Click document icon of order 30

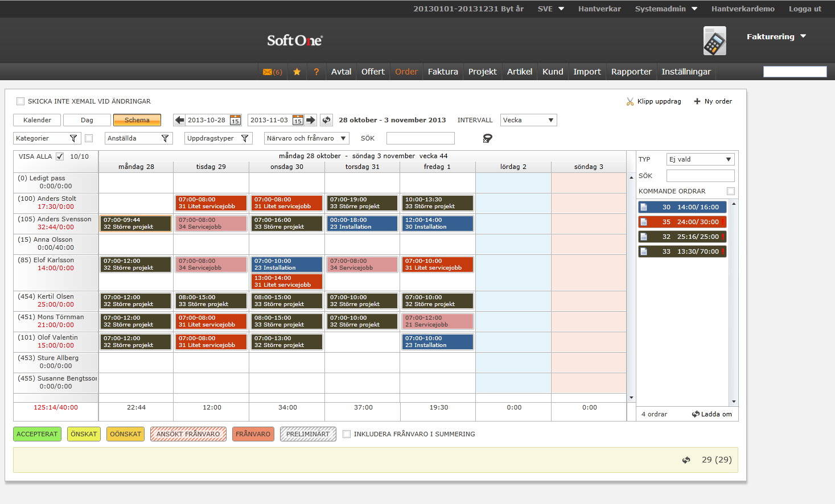(644, 207)
